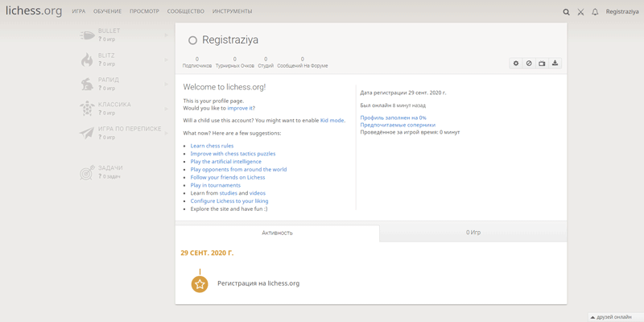The width and height of the screenshot is (644, 322).
Task: Open Improve with chess tactics puzzles
Action: tap(233, 154)
